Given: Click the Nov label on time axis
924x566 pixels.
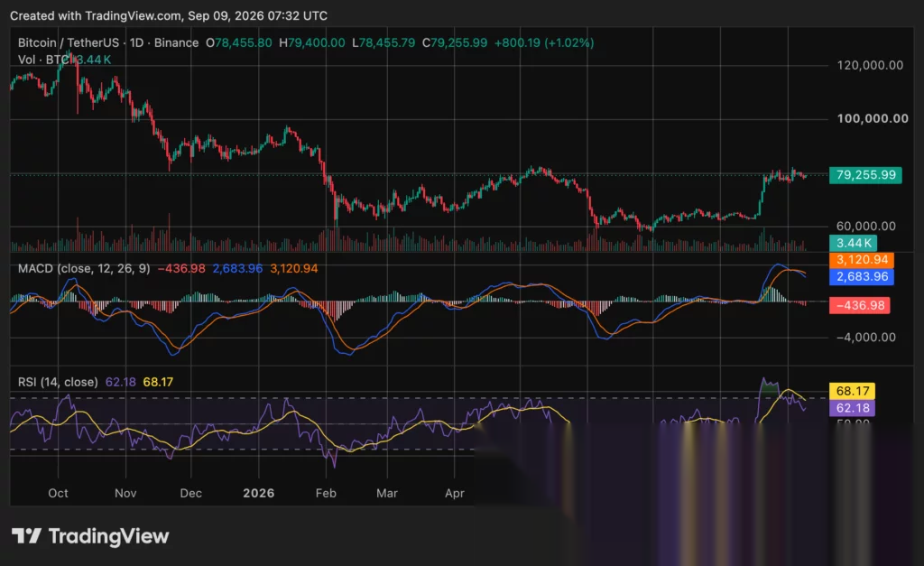Looking at the screenshot, I should (x=125, y=494).
